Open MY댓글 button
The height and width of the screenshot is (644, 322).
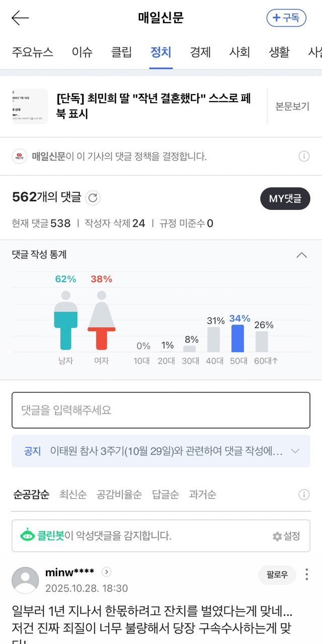pos(285,198)
